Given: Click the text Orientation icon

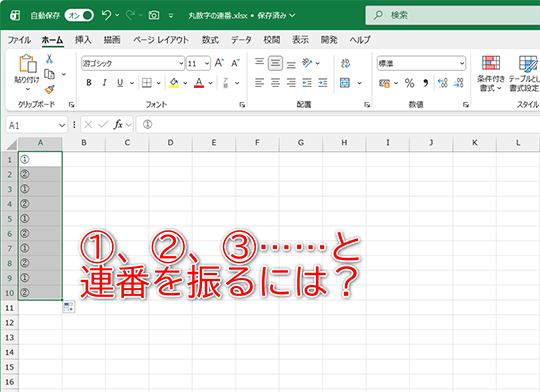Looking at the screenshot, I should [x=307, y=63].
